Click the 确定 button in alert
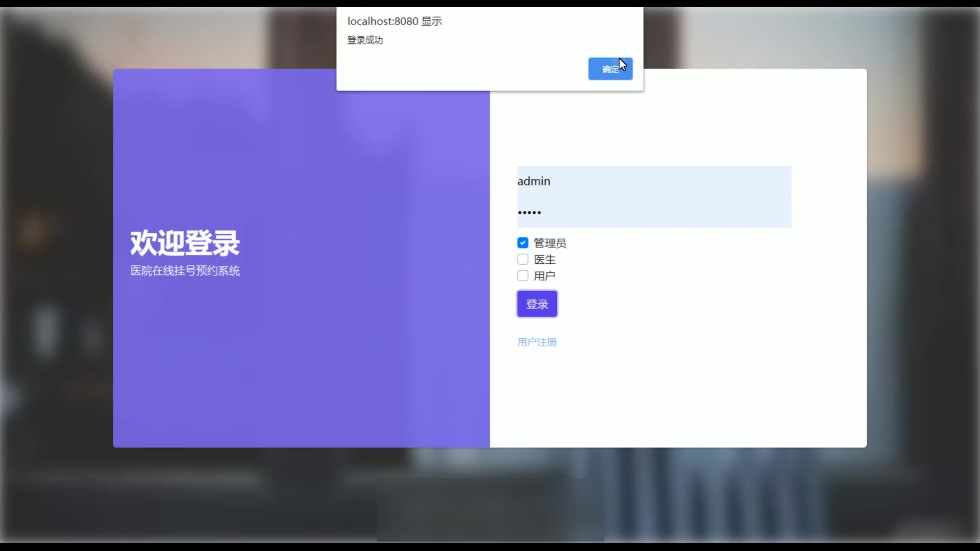 point(610,69)
